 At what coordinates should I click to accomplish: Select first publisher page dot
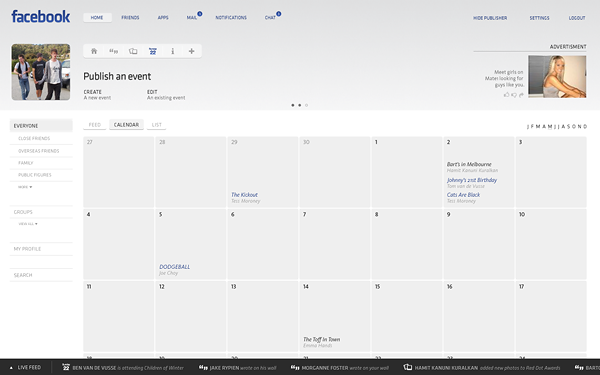293,105
